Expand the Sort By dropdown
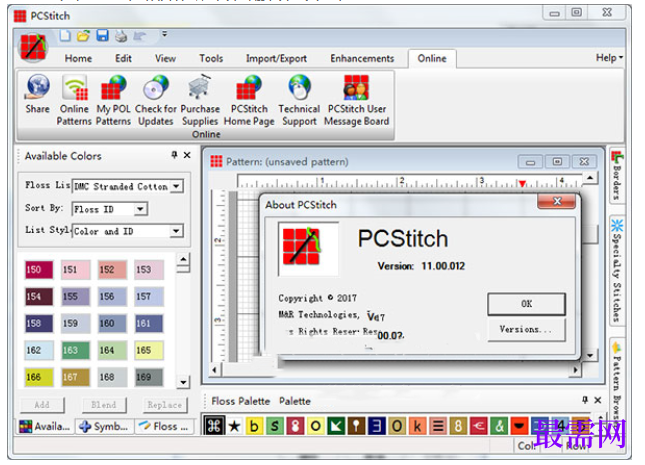 click(x=140, y=209)
